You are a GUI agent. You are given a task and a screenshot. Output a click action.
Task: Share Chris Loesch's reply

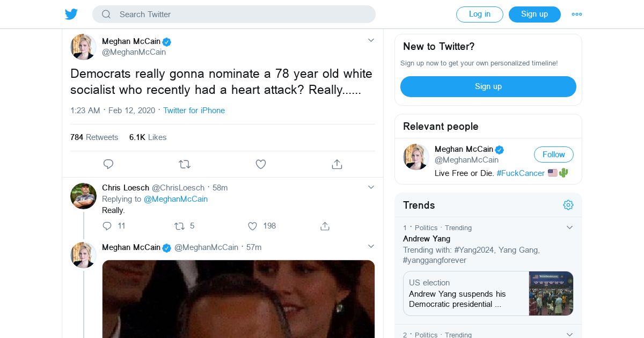point(325,226)
